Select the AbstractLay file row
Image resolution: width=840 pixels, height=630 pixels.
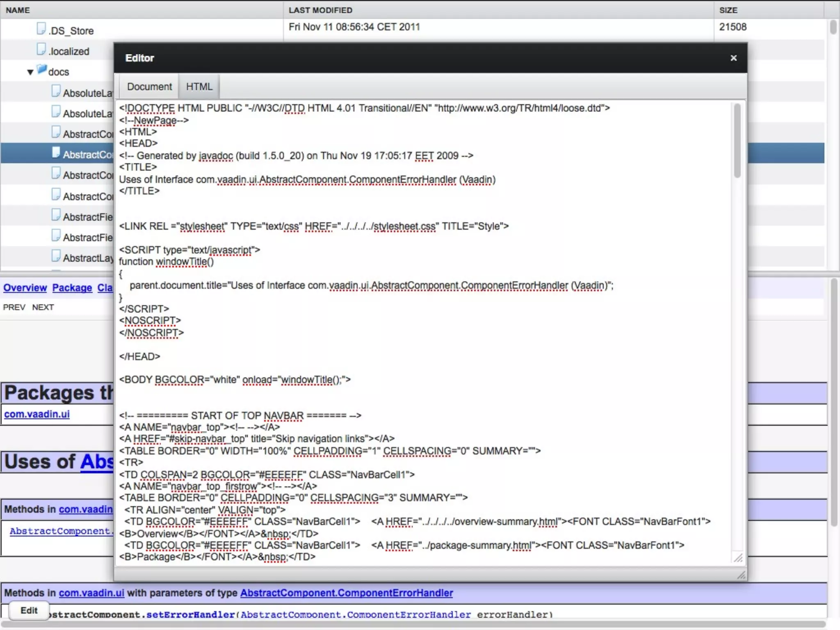(57, 258)
